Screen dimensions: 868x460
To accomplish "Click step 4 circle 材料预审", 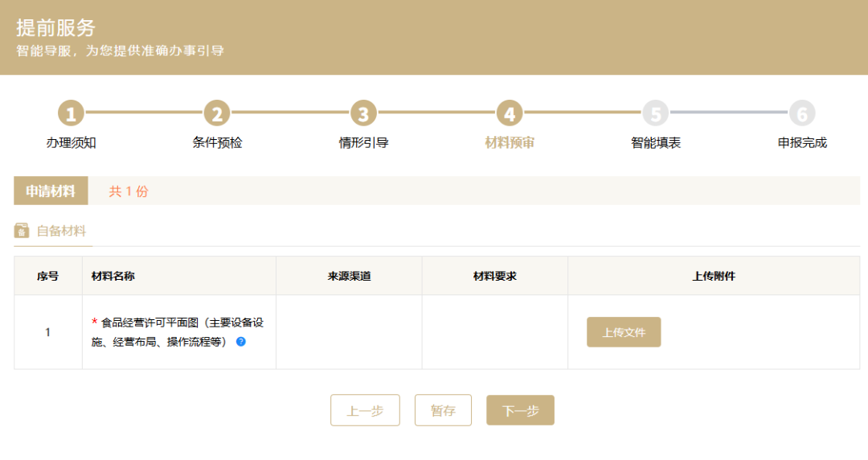I will [510, 113].
